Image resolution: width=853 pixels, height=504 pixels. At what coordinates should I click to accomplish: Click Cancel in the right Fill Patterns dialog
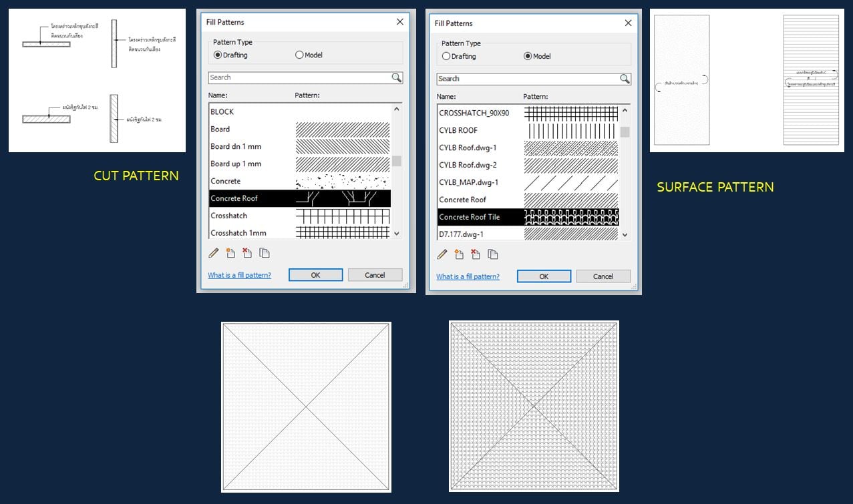click(x=603, y=276)
